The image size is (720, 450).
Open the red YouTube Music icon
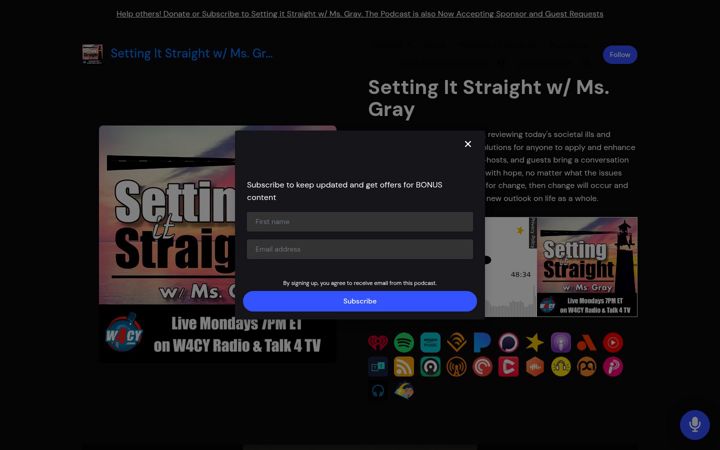point(613,343)
